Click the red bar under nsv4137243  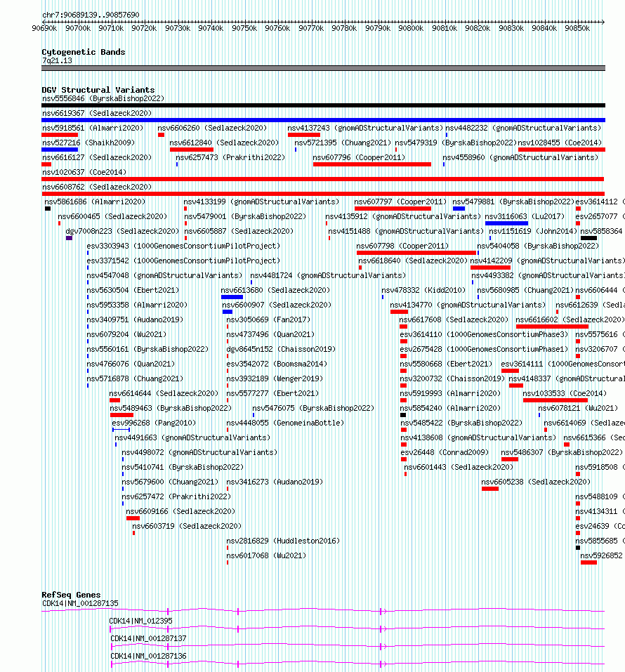[304, 135]
